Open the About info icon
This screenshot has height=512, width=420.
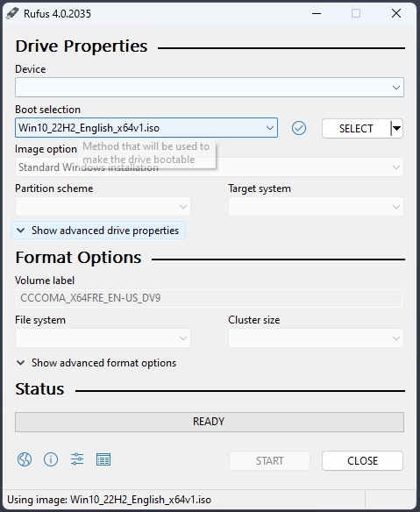pos(51,459)
